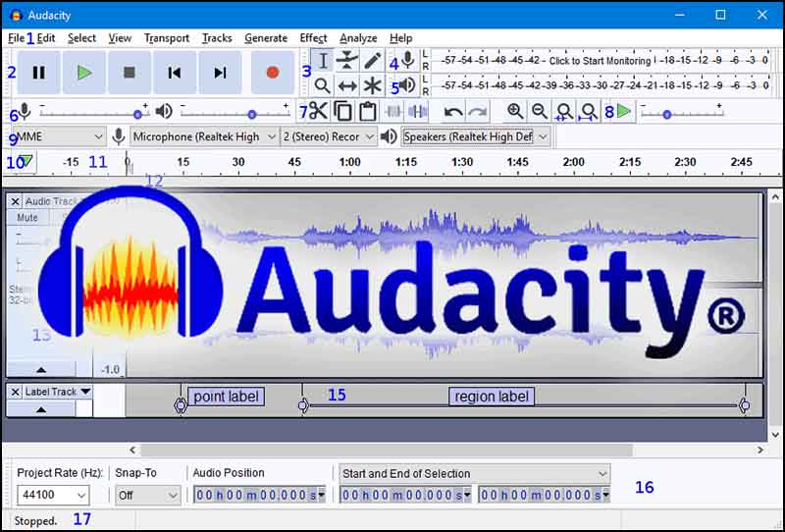Fit selection to window width

coord(563,111)
